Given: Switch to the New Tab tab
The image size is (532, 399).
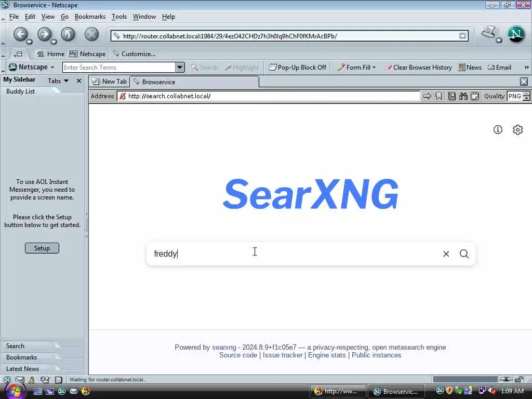Looking at the screenshot, I should pyautogui.click(x=110, y=82).
